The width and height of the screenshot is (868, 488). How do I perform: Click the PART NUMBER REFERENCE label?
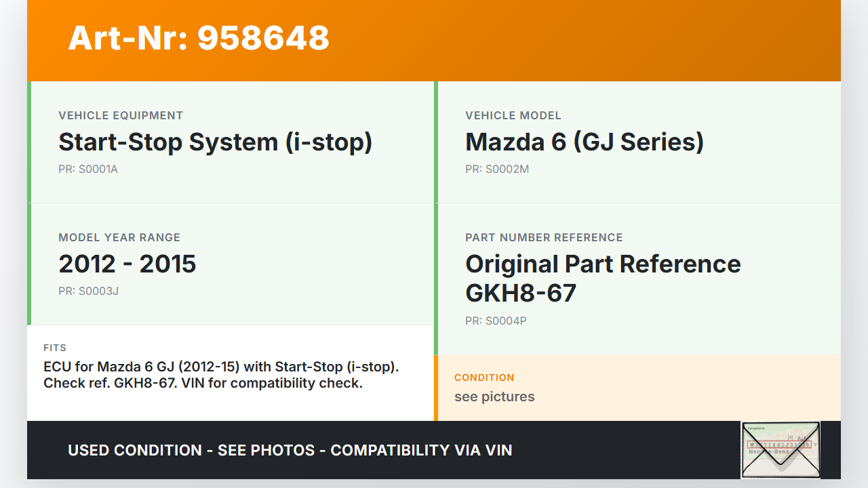pos(544,237)
